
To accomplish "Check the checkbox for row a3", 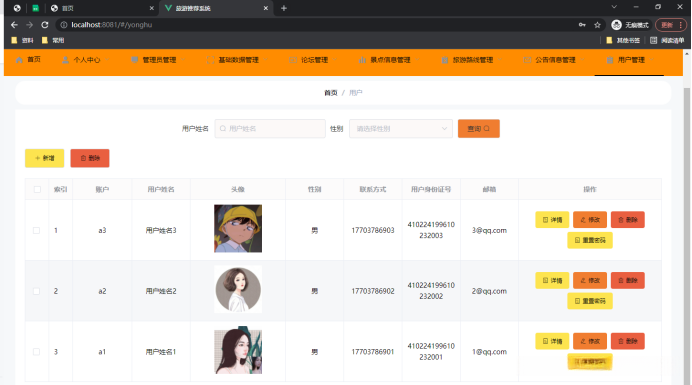I will point(37,230).
